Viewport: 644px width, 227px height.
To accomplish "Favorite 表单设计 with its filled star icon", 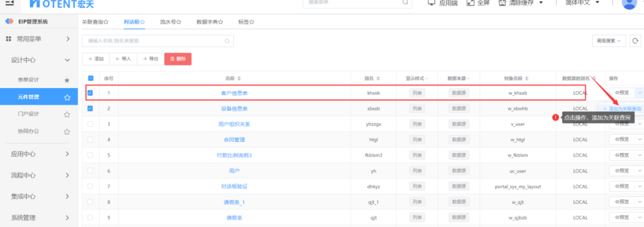I will tap(67, 80).
